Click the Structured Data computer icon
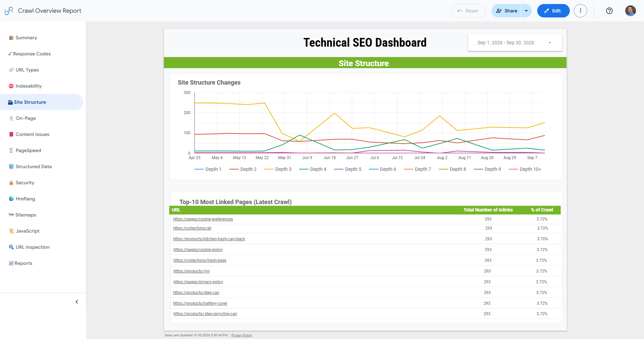 coord(11,166)
